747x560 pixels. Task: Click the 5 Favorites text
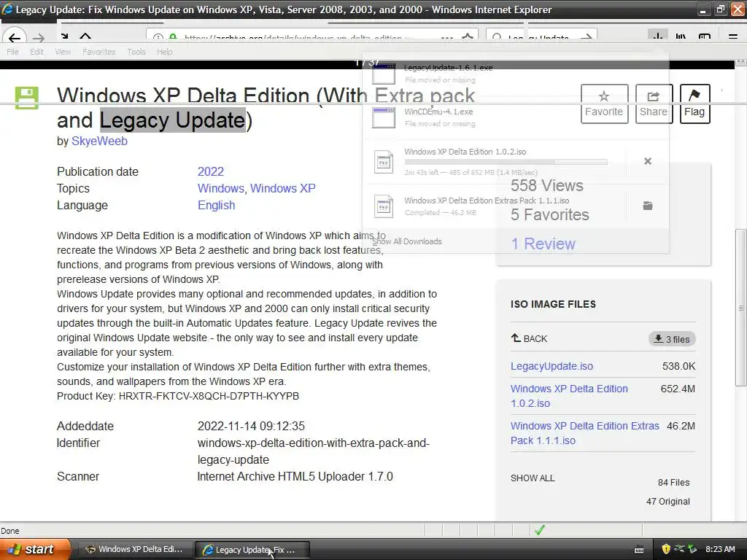[x=550, y=215]
